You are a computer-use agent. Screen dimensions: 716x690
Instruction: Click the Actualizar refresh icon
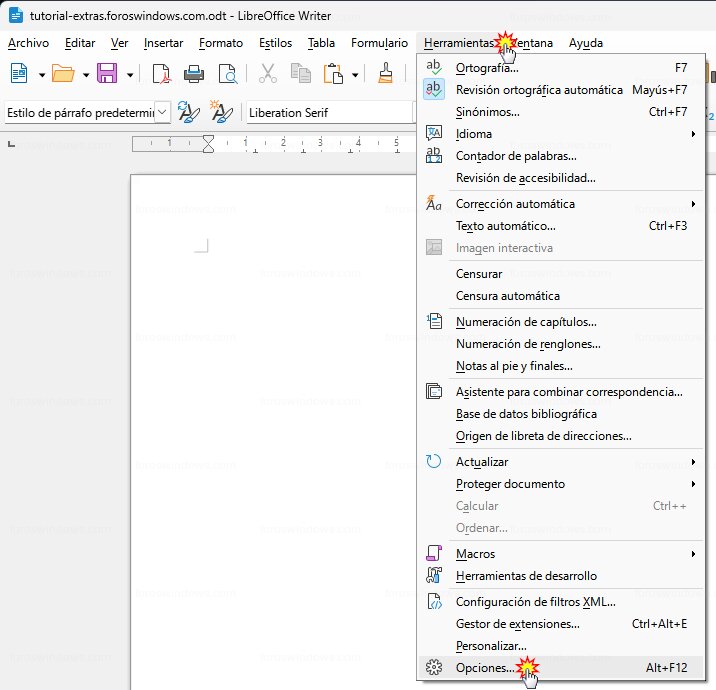pos(433,461)
